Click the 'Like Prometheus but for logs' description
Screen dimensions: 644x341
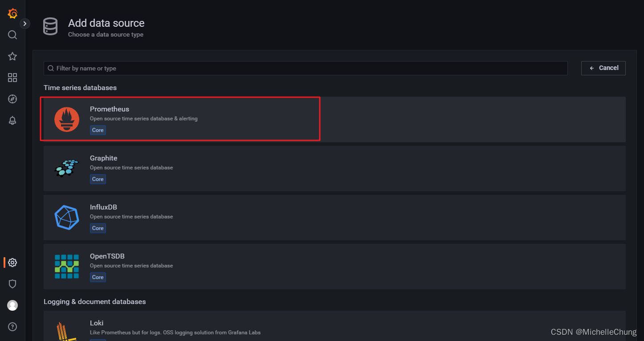(x=175, y=333)
